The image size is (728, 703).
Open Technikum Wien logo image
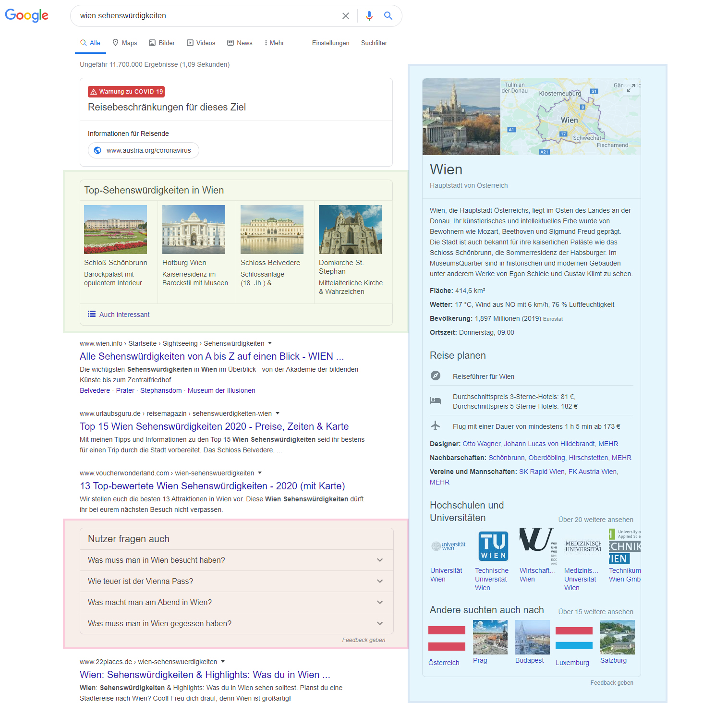pyautogui.click(x=625, y=546)
